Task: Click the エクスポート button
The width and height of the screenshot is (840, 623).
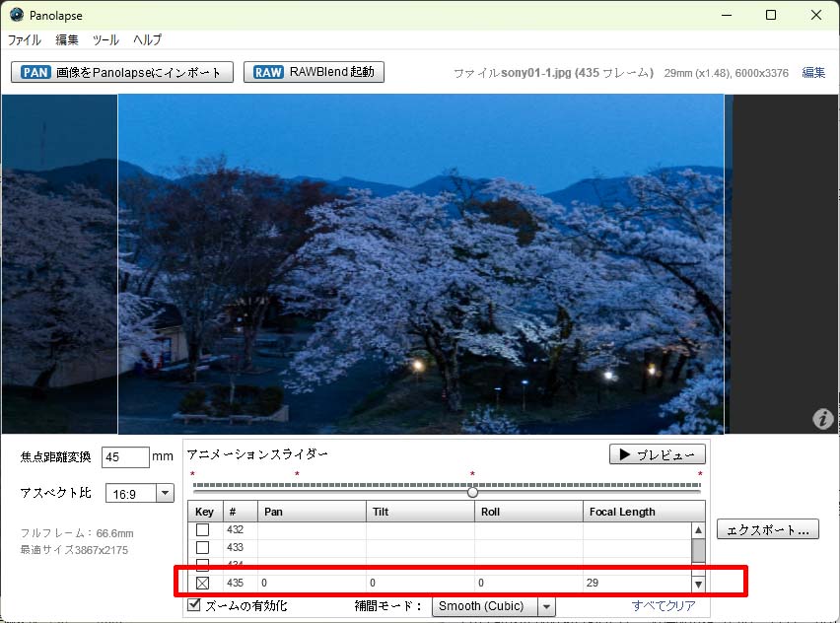Action: [x=767, y=529]
